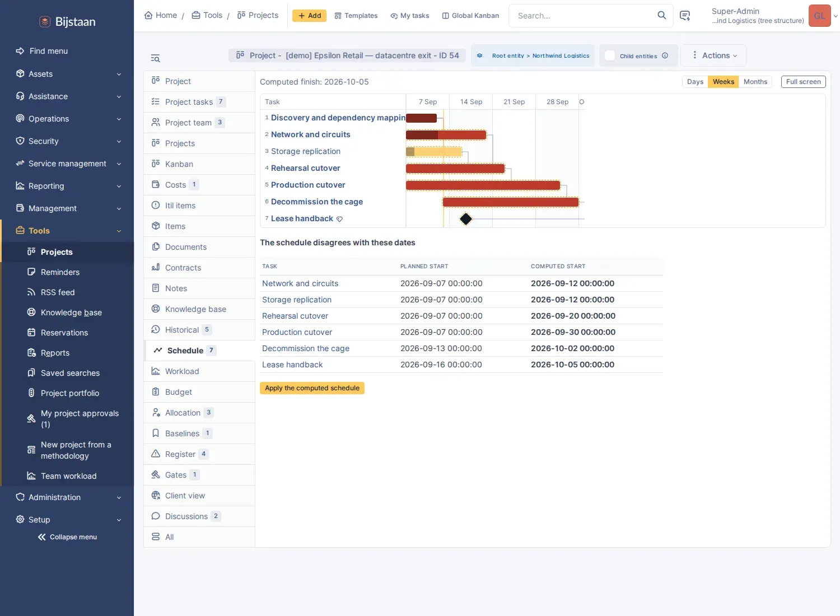Screen dimensions: 840x616
Task: Click the Bijstaan logo
Action: (67, 22)
